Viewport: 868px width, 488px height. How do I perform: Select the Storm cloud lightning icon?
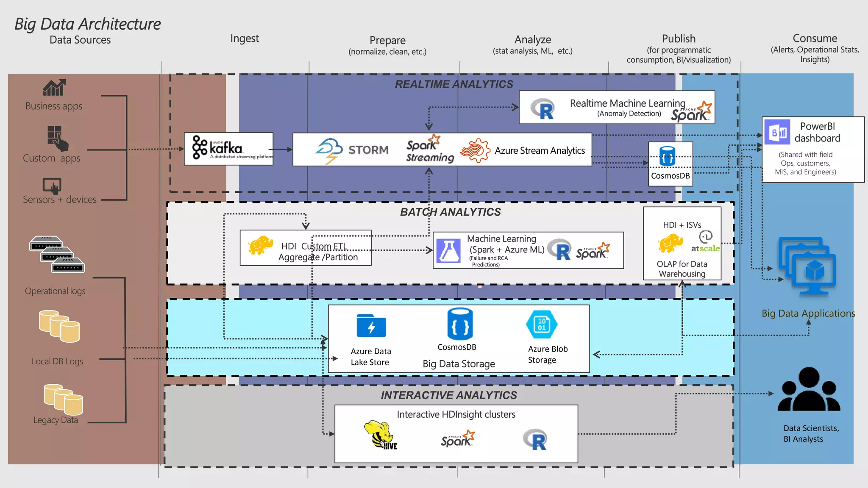329,150
